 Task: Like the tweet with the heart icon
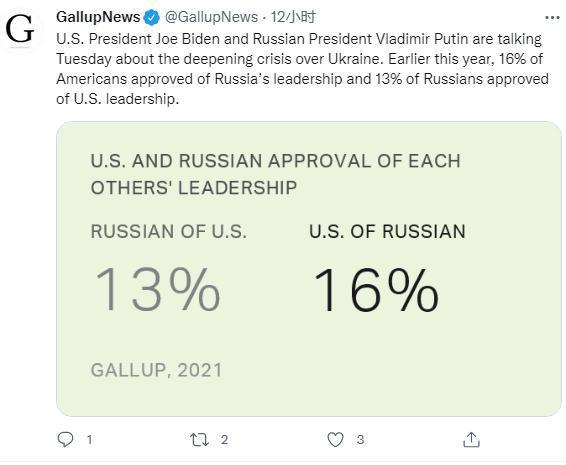335,440
